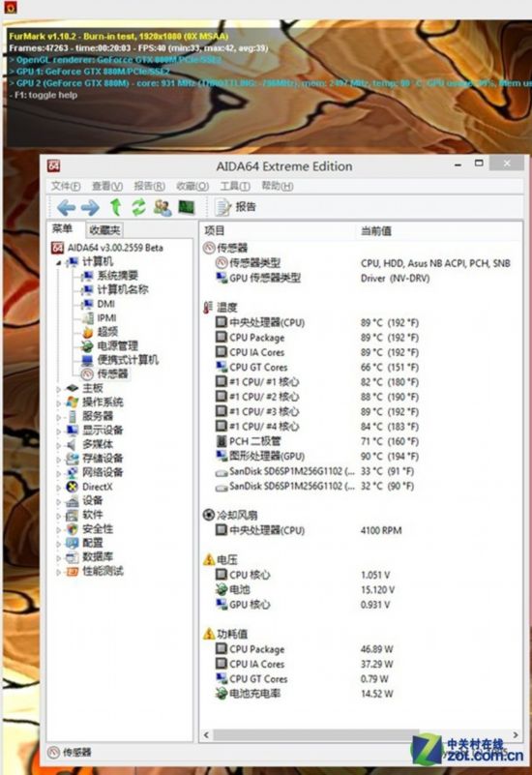Click the blue Forward arrow in toolbar
532x775 pixels.
tap(90, 208)
